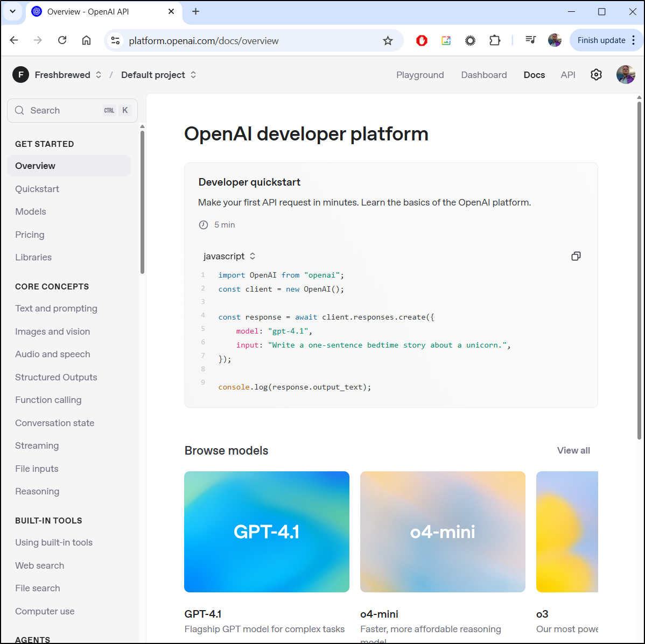Click the browser forward arrow
645x644 pixels.
(38, 40)
